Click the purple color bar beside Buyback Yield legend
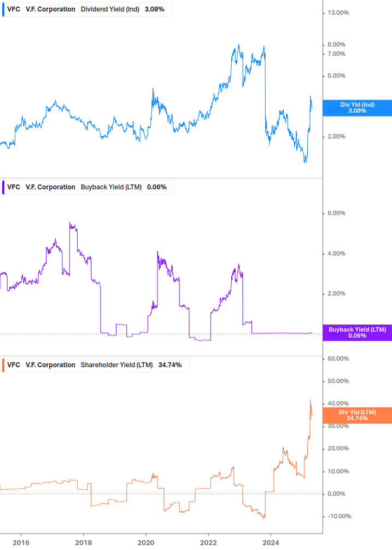392x550 pixels. tap(3, 187)
